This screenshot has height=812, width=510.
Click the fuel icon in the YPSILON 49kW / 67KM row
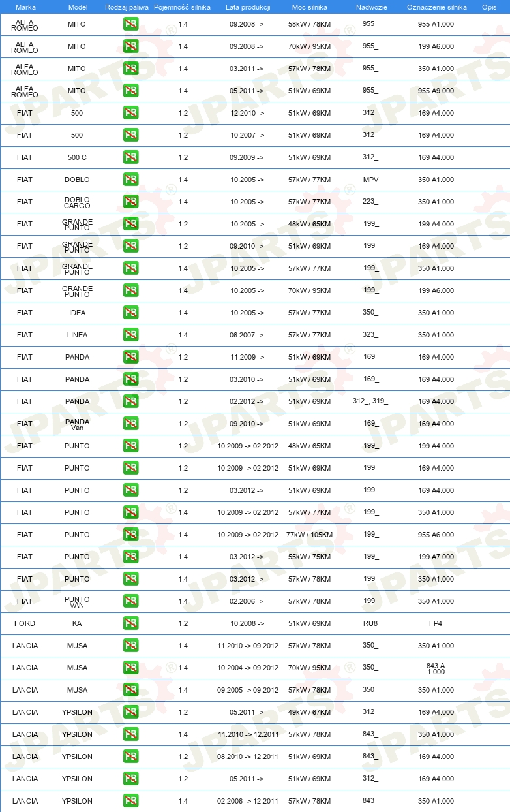pos(130,712)
